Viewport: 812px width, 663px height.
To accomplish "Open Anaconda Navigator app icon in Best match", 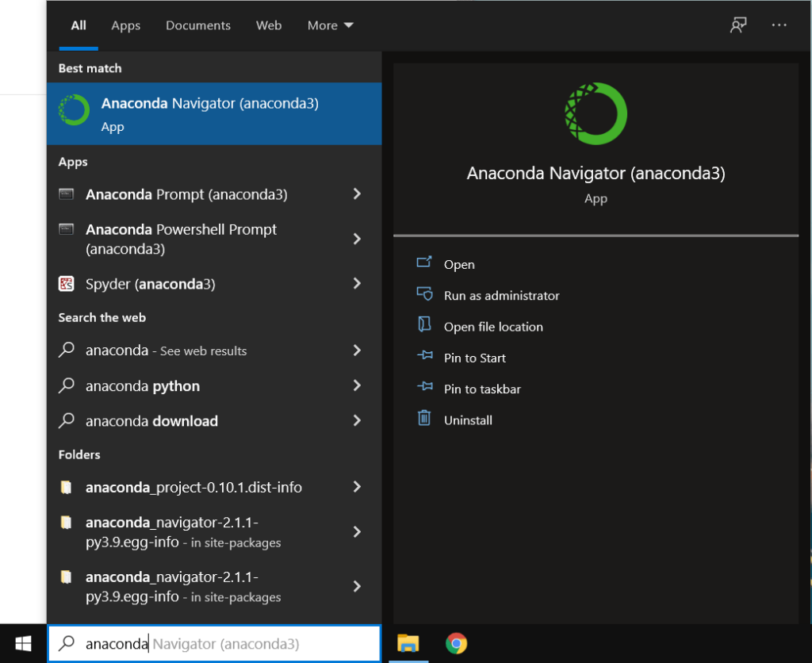I will coord(73,109).
